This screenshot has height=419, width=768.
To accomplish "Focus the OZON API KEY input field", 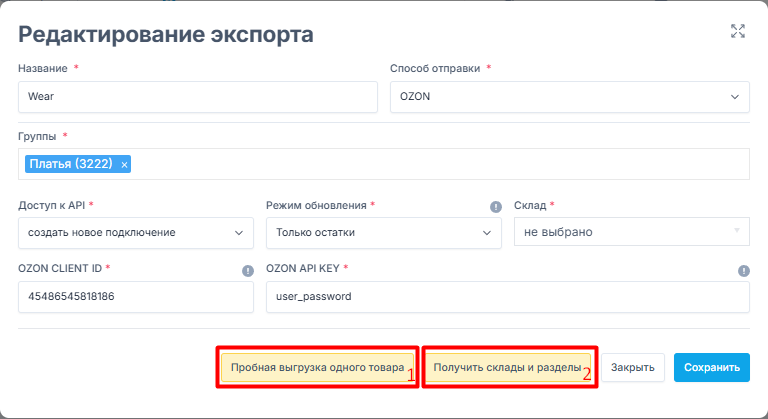I will pyautogui.click(x=507, y=297).
